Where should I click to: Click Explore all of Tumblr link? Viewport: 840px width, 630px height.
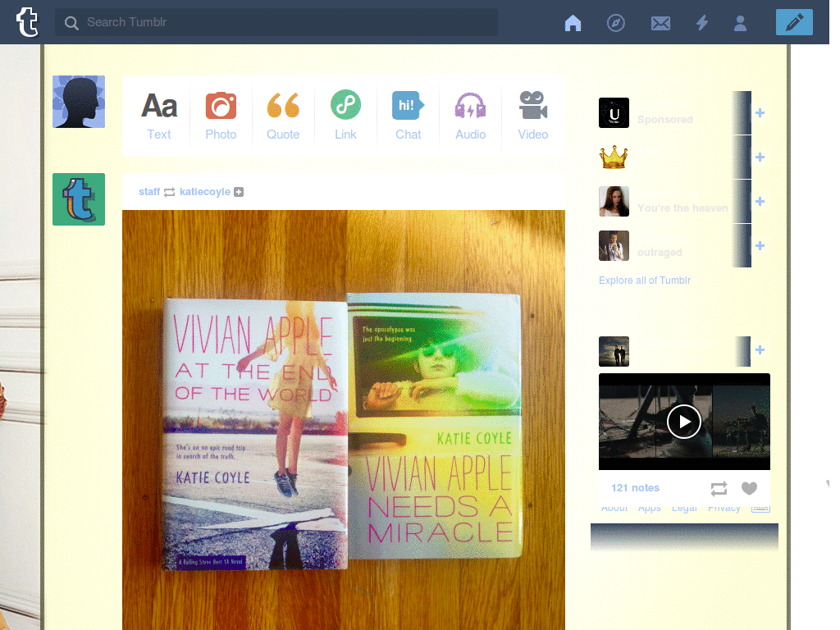pyautogui.click(x=645, y=281)
